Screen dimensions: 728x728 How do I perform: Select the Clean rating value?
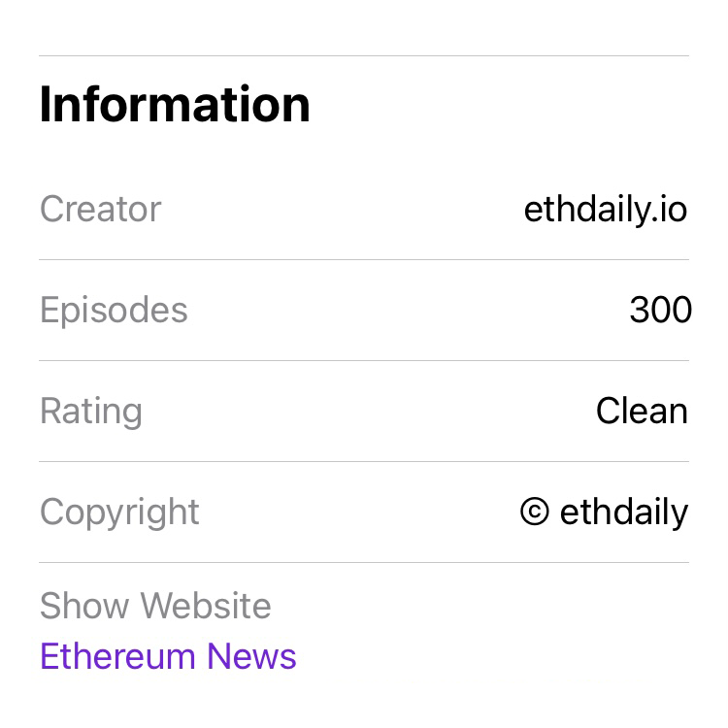(642, 411)
